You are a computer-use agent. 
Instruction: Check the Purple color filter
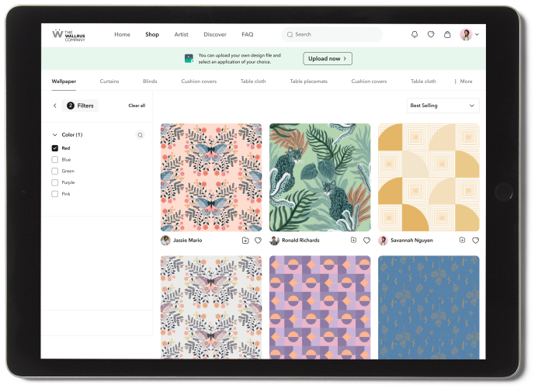coord(55,182)
